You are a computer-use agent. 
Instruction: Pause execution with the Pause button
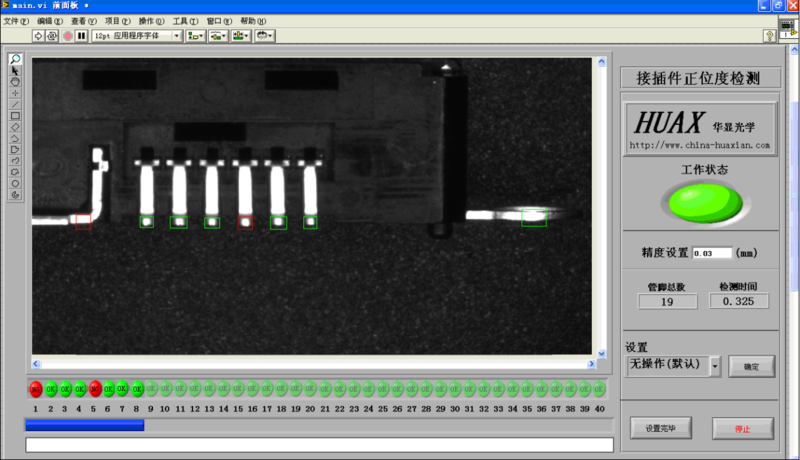82,36
